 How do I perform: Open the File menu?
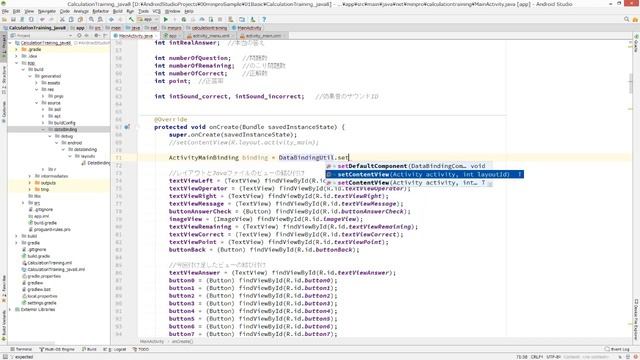(5, 11)
